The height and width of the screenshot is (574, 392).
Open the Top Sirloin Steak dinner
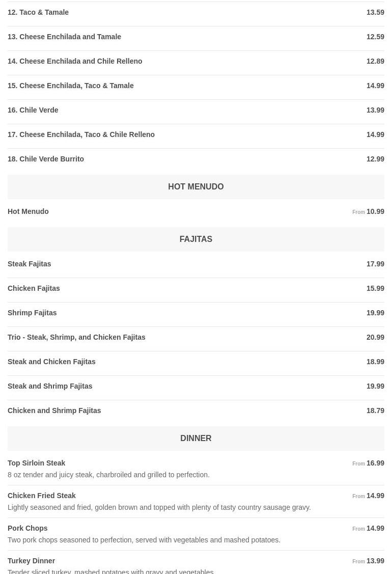37,463
